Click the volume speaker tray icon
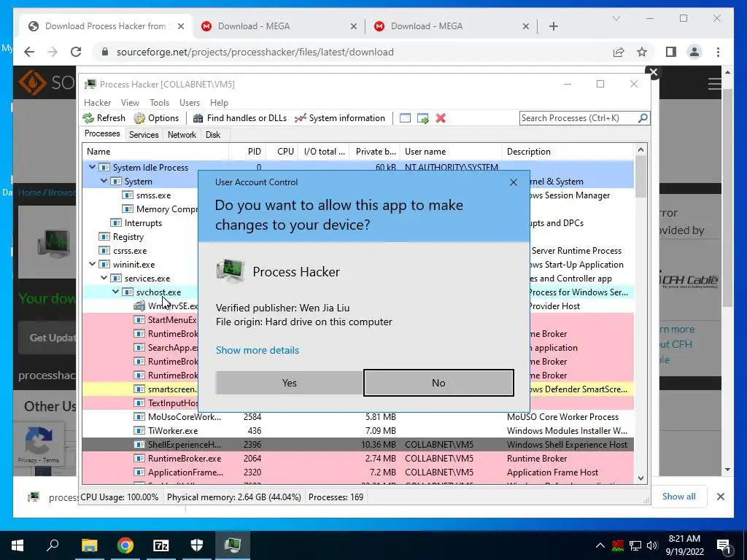The height and width of the screenshot is (560, 747). tap(652, 545)
